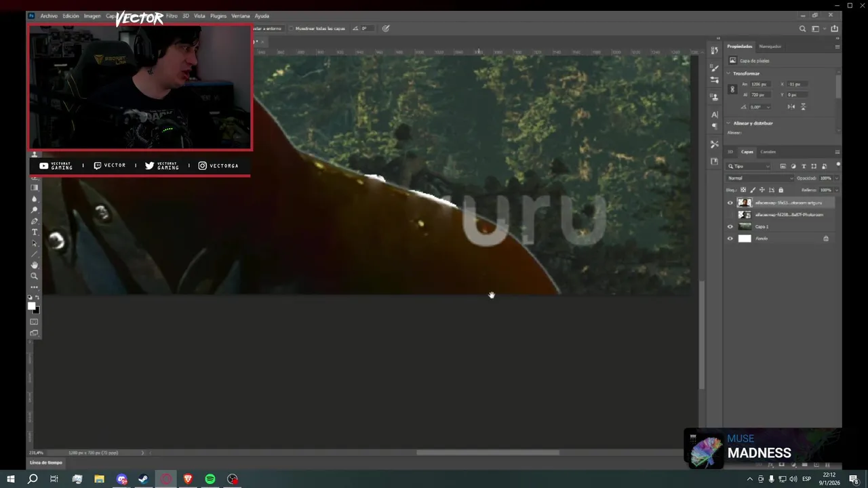Enable 'Mostrar todas las capas' checkbox
Viewport: 868px width, 488px height.
tap(291, 28)
